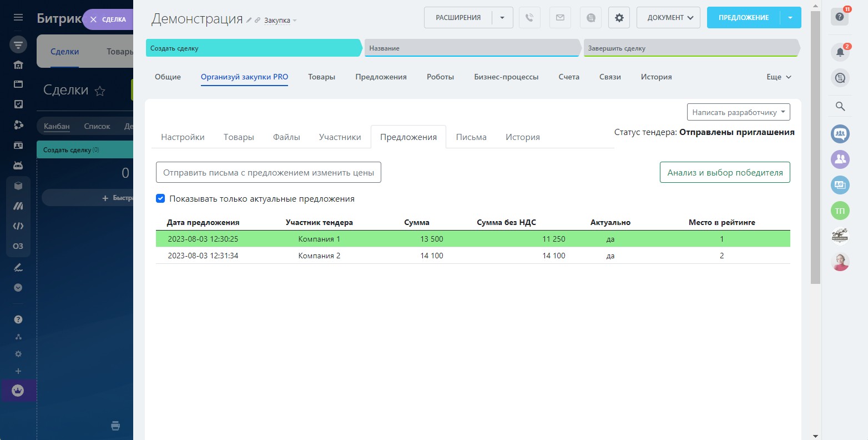Image resolution: width=868 pixels, height=440 pixels.
Task: Click the star next to Сделки heading
Action: (x=100, y=91)
